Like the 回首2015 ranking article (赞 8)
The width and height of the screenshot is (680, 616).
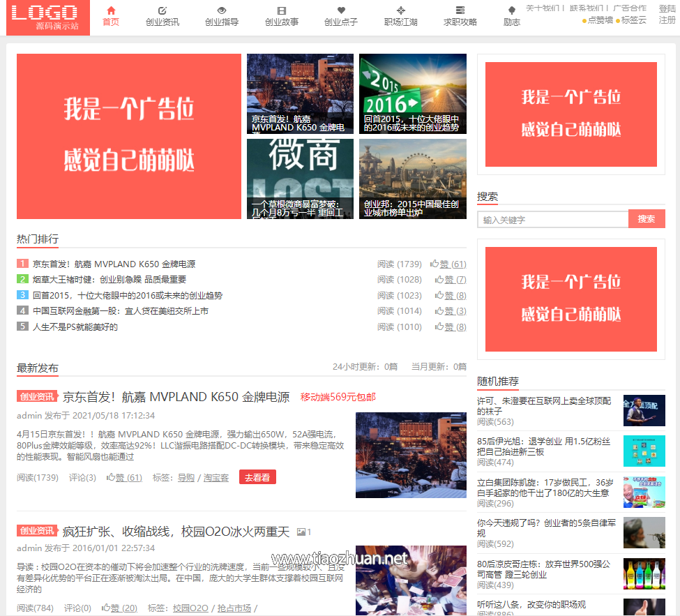451,295
